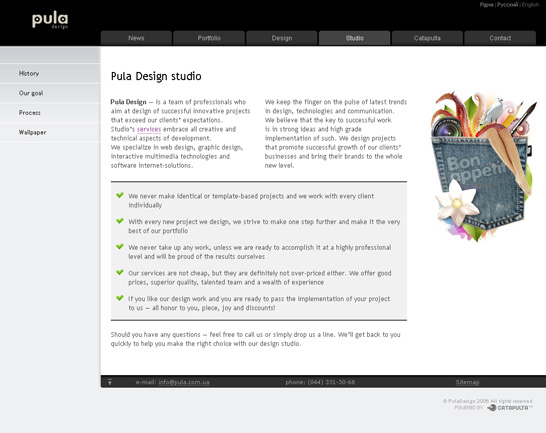Viewport: 546px width, 433px height.
Task: Click the 'Should you have any questions' paragraph
Action: tap(256, 339)
